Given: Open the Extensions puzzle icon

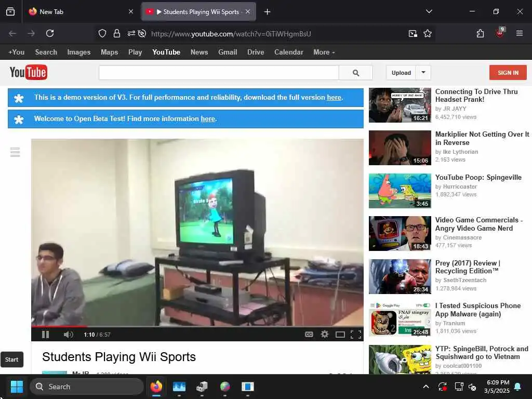Looking at the screenshot, I should tap(480, 33).
